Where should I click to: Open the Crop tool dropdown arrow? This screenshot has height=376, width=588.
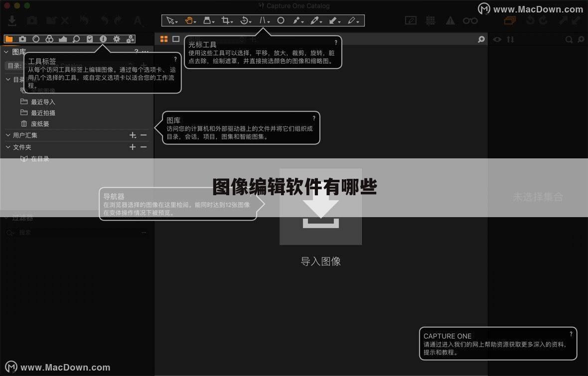[x=232, y=22]
